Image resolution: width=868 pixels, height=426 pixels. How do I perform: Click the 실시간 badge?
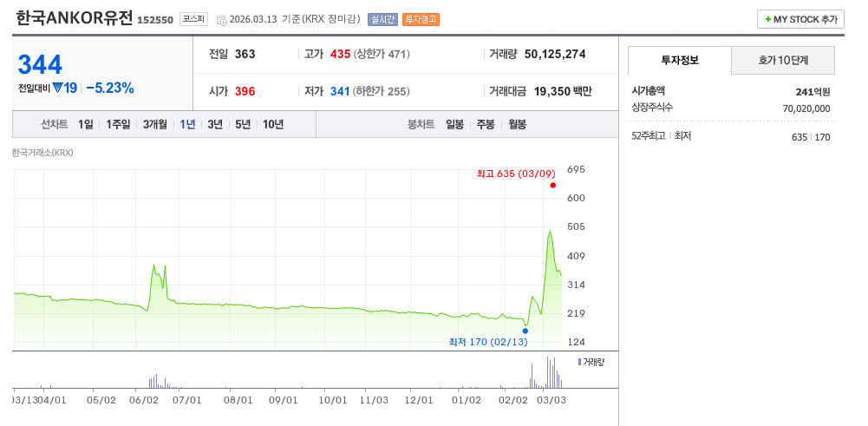point(382,19)
